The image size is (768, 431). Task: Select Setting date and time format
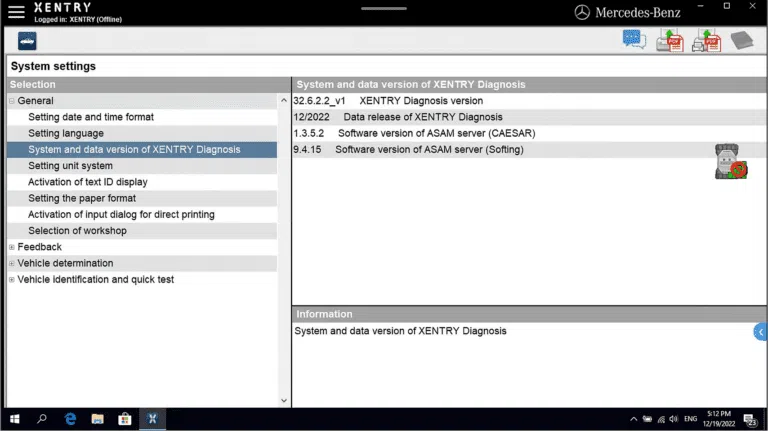pos(142,117)
